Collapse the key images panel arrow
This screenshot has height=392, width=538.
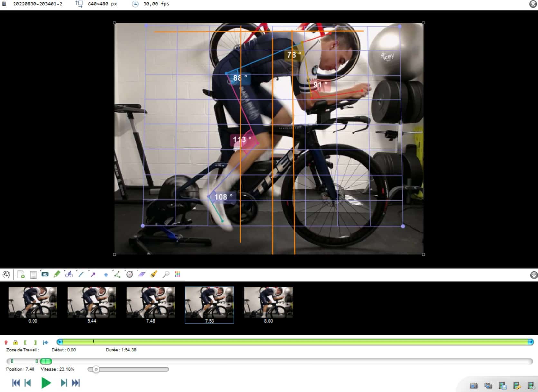(x=533, y=275)
